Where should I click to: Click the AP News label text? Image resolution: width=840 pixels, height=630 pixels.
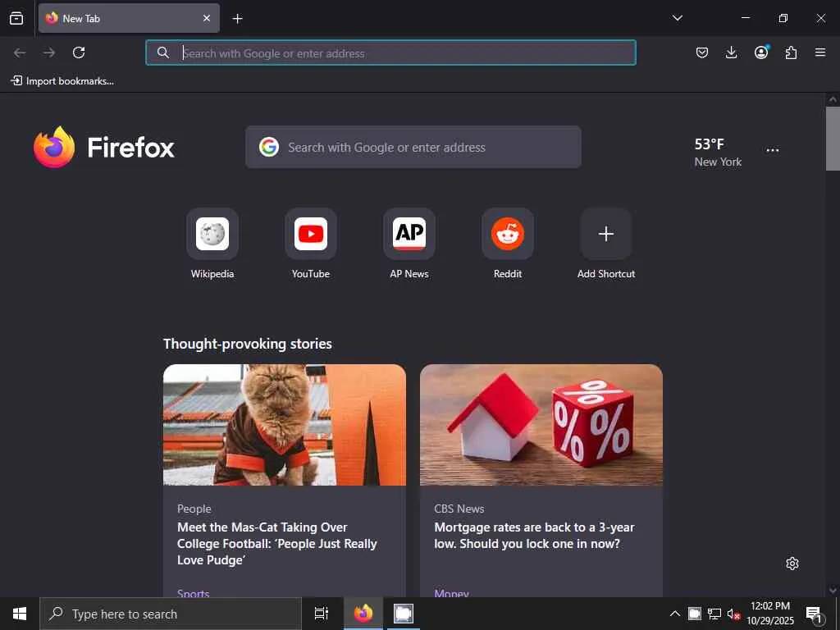409,274
